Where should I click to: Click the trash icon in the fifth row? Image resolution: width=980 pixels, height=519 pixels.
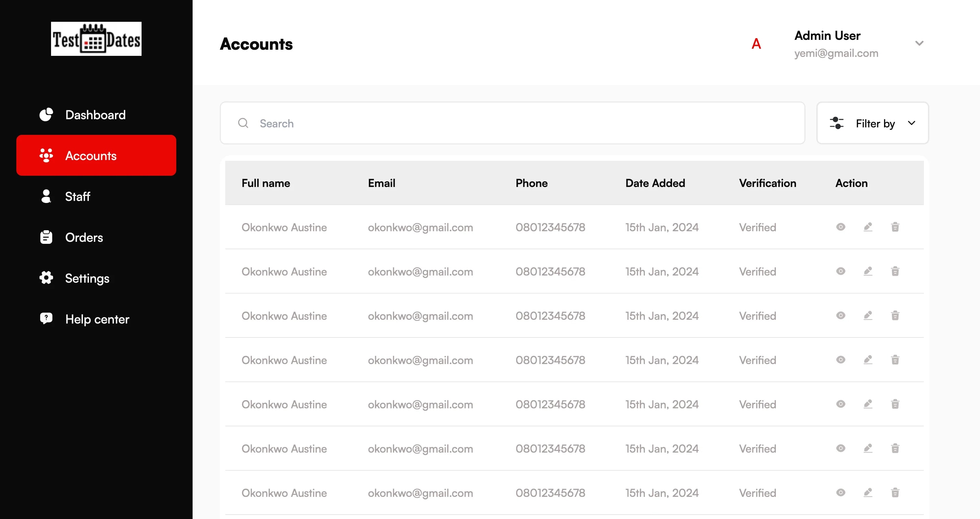tap(895, 404)
